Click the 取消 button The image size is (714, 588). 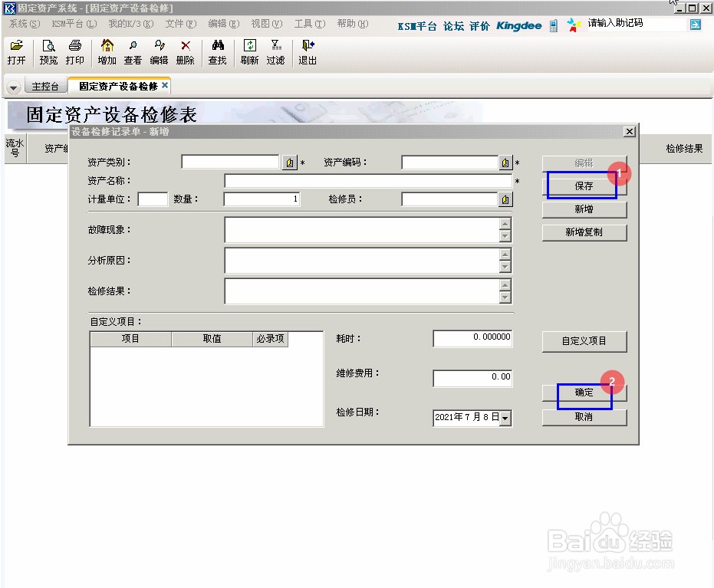point(584,417)
